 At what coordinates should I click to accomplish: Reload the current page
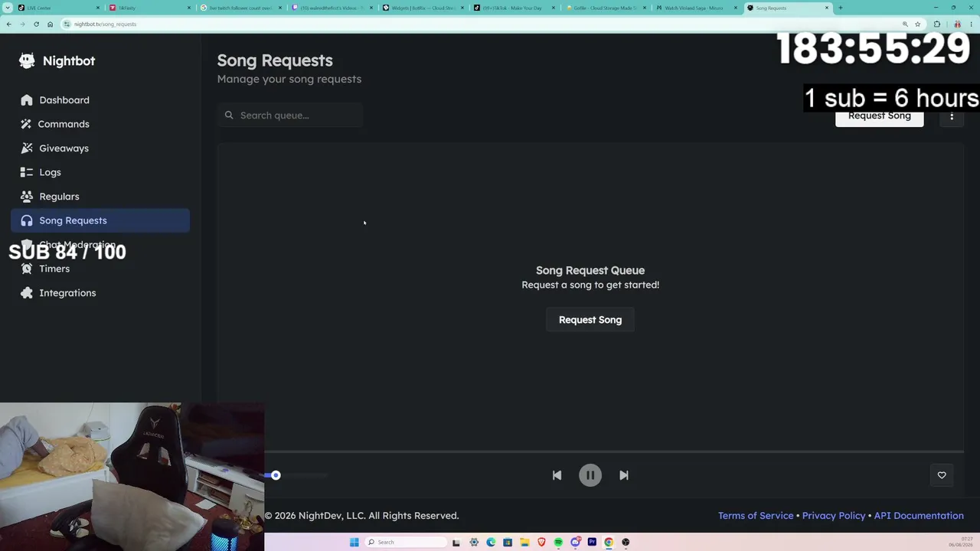pyautogui.click(x=36, y=24)
